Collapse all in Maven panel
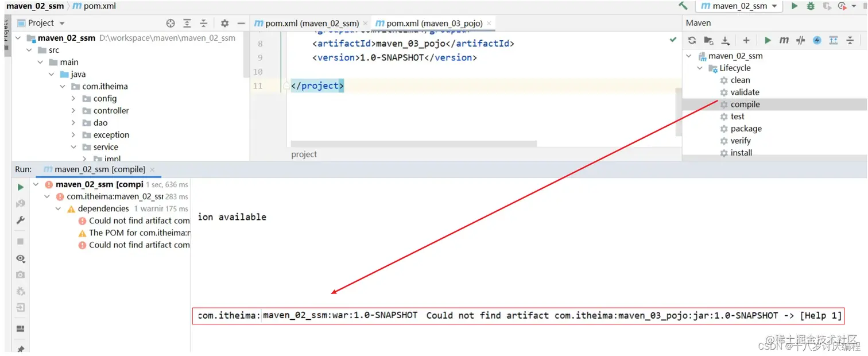Image resolution: width=868 pixels, height=356 pixels. coord(850,40)
